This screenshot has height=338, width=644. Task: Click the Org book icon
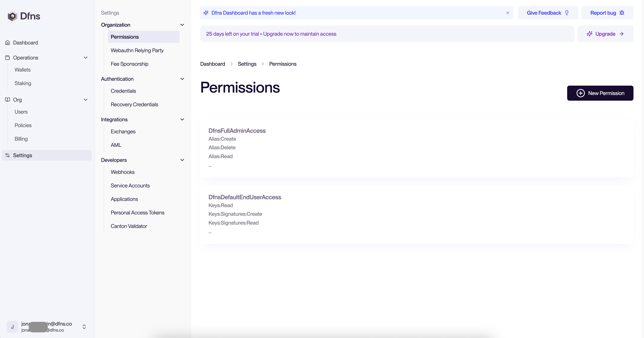click(x=8, y=100)
